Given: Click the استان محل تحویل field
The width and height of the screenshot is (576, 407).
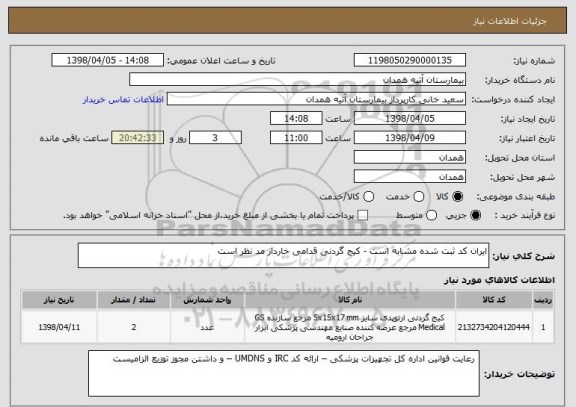Looking at the screenshot, I should 410,158.
